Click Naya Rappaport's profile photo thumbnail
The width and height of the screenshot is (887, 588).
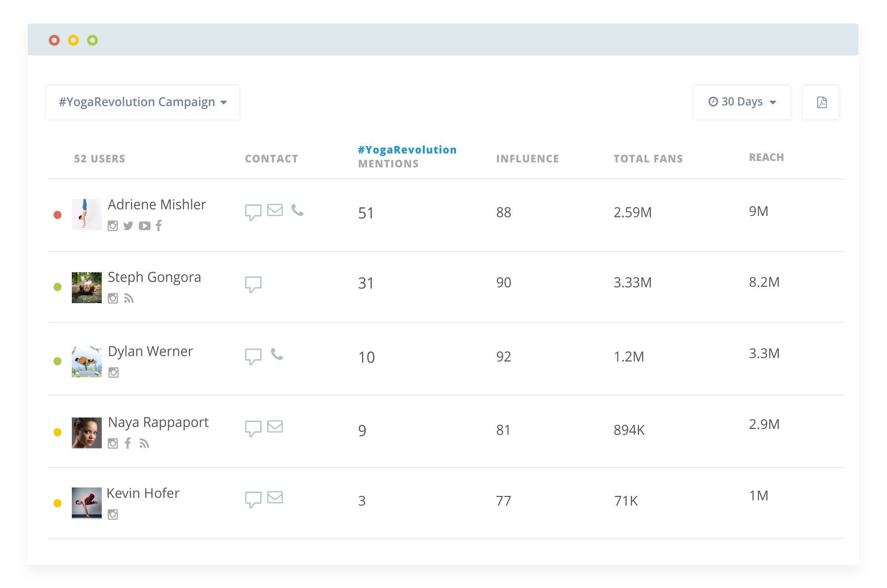tap(87, 433)
